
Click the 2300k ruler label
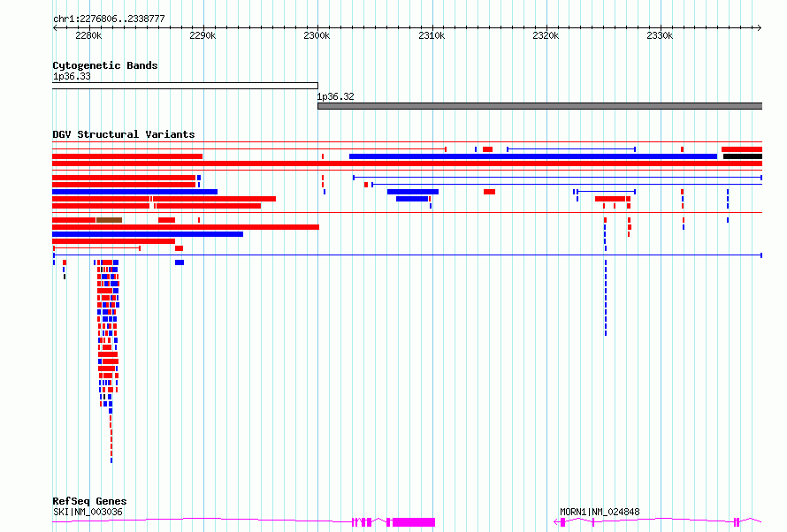pyautogui.click(x=317, y=35)
